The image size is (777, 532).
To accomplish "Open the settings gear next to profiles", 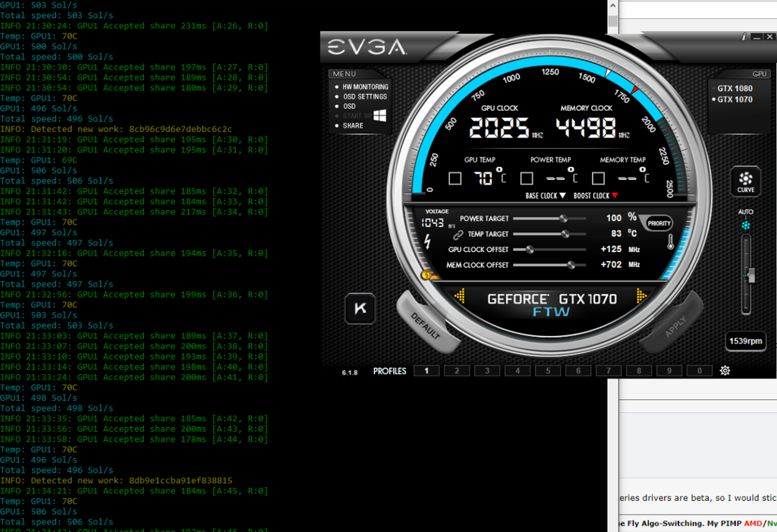I will (725, 370).
